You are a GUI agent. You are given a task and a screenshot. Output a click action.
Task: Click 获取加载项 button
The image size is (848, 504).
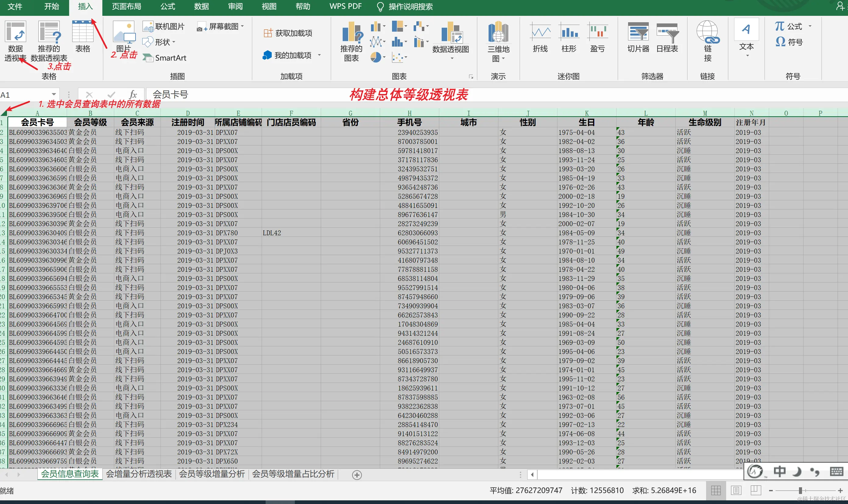(x=288, y=33)
